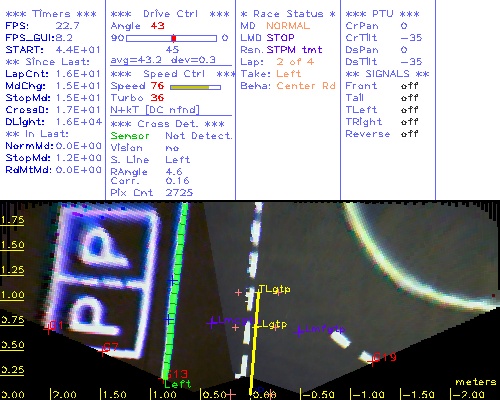Click the '*** Timers ***' header
Image resolution: width=500 pixels, height=400 pixels.
pos(51,14)
